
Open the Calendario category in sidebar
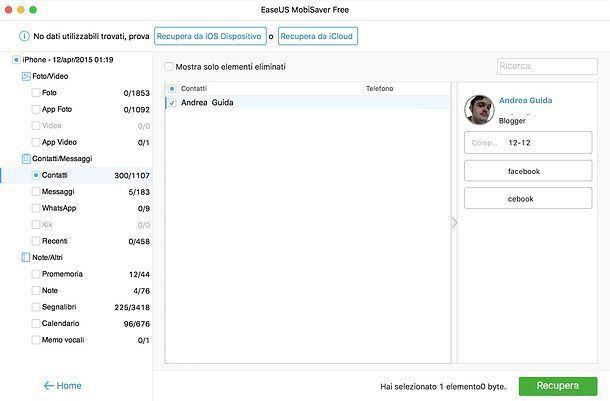click(x=60, y=324)
